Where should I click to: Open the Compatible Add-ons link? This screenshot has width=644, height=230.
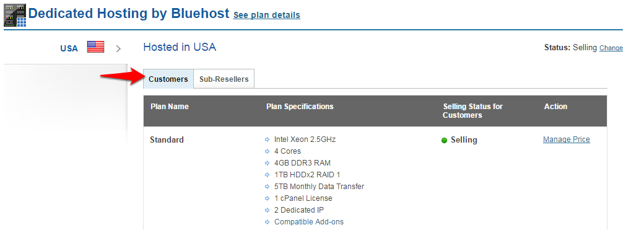coord(309,222)
